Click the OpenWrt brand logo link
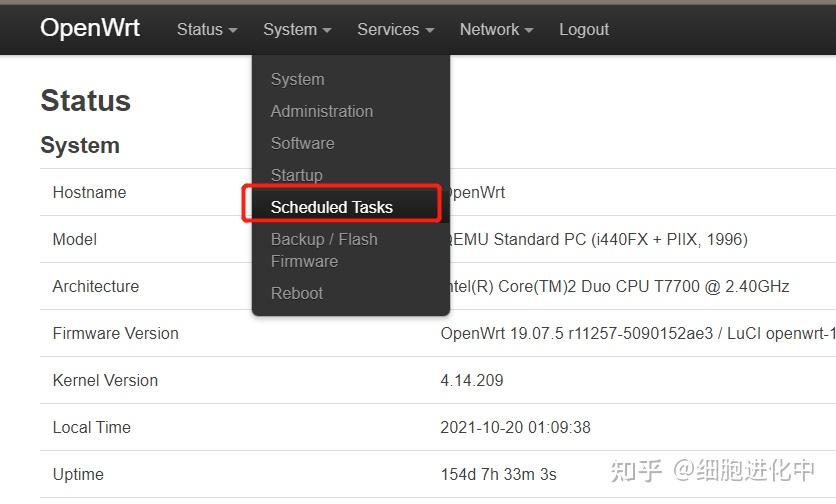 [90, 28]
